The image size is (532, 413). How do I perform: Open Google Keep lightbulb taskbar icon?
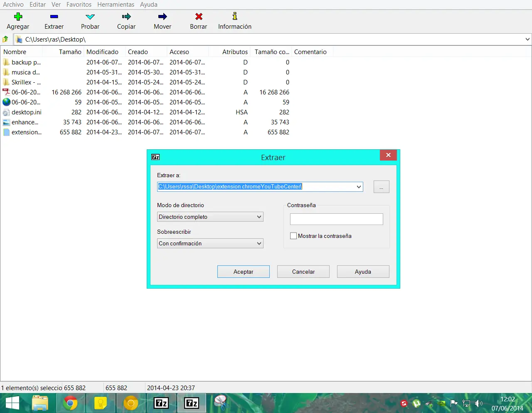tap(101, 403)
